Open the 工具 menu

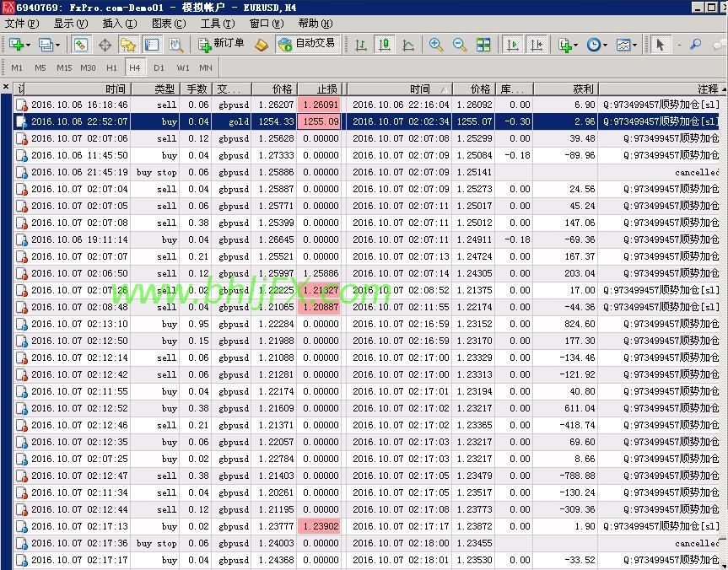pyautogui.click(x=218, y=24)
